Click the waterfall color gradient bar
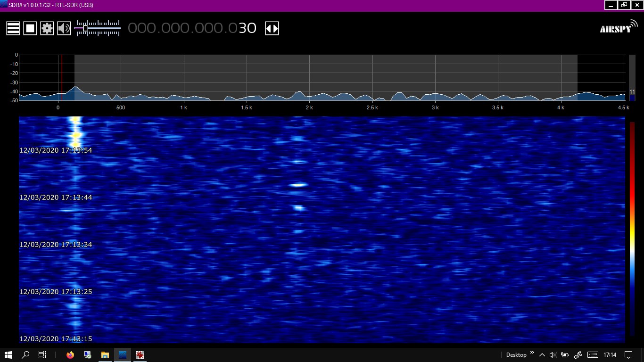 click(632, 228)
